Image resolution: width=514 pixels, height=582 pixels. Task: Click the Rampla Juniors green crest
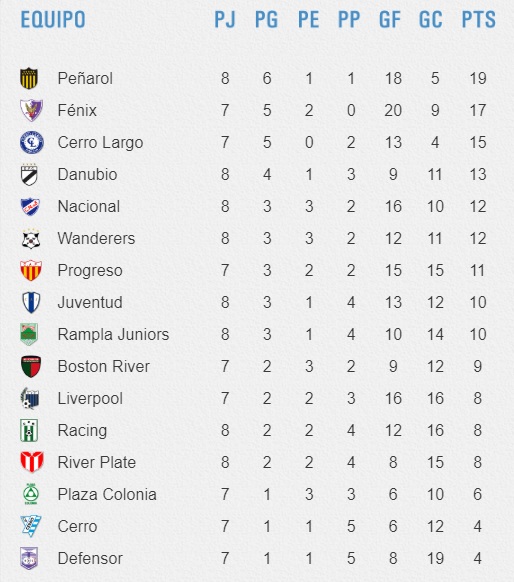(x=29, y=334)
